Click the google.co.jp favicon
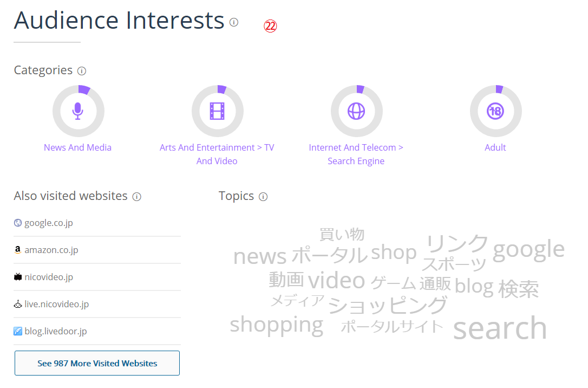Viewport: 588px width, 388px height. tap(18, 223)
